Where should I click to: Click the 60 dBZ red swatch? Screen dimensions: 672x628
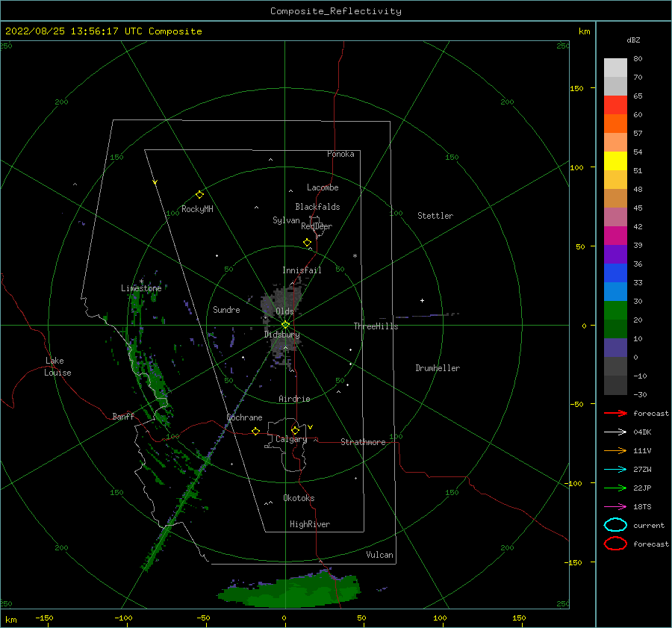pos(615,105)
